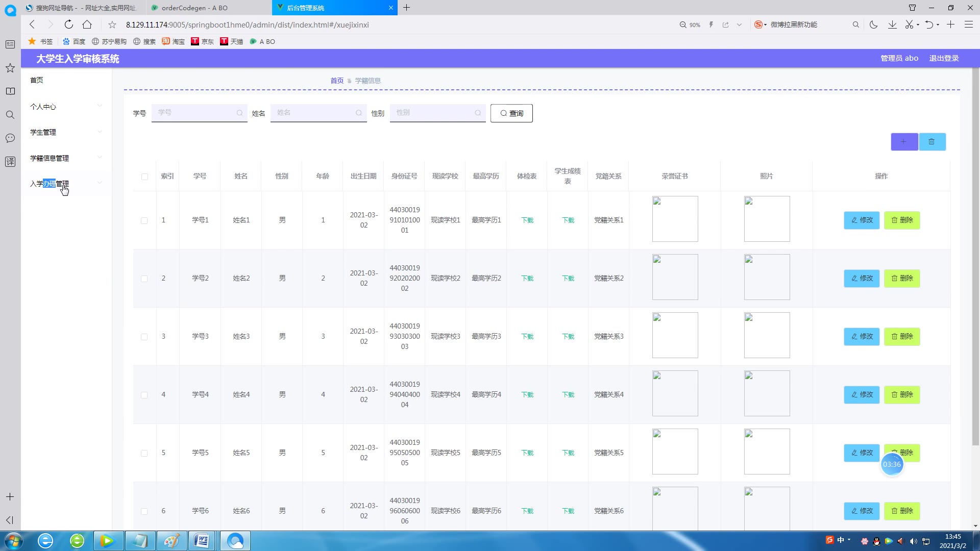Select the checkbox for row 1
The height and width of the screenshot is (551, 980).
click(144, 220)
